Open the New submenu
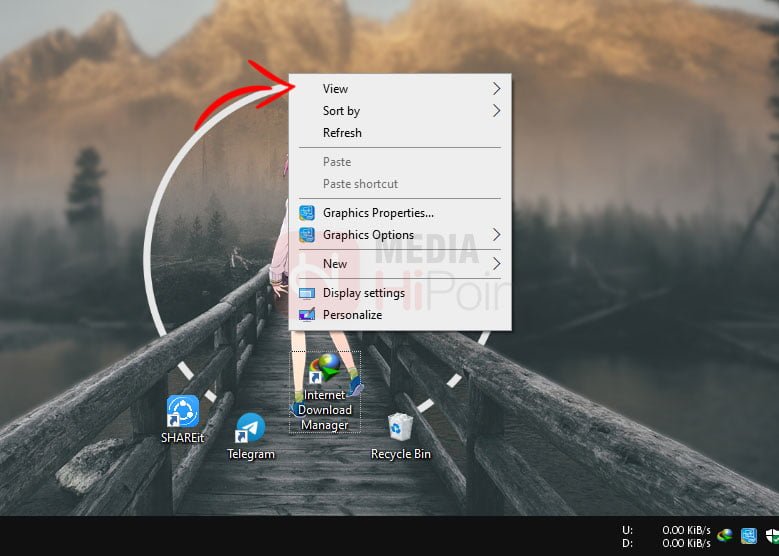This screenshot has height=556, width=779. [x=400, y=264]
